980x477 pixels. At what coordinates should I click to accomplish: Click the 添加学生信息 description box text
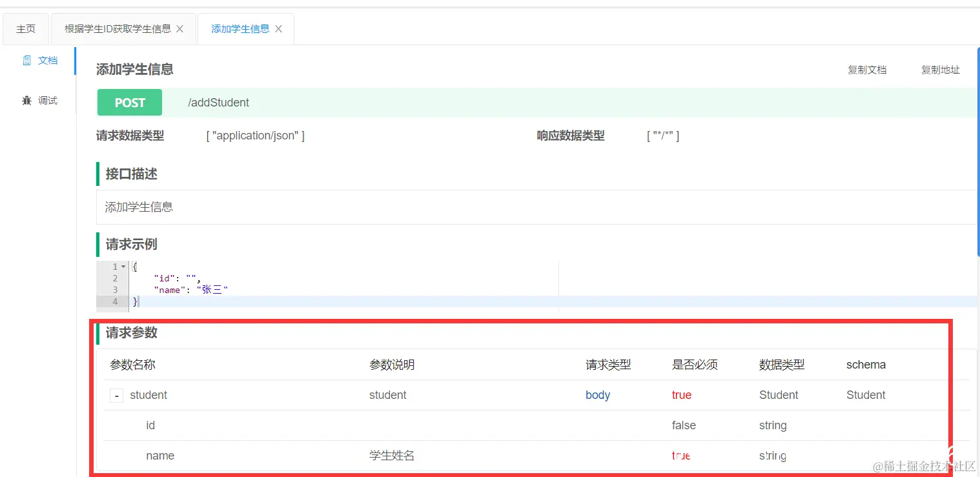coord(139,207)
